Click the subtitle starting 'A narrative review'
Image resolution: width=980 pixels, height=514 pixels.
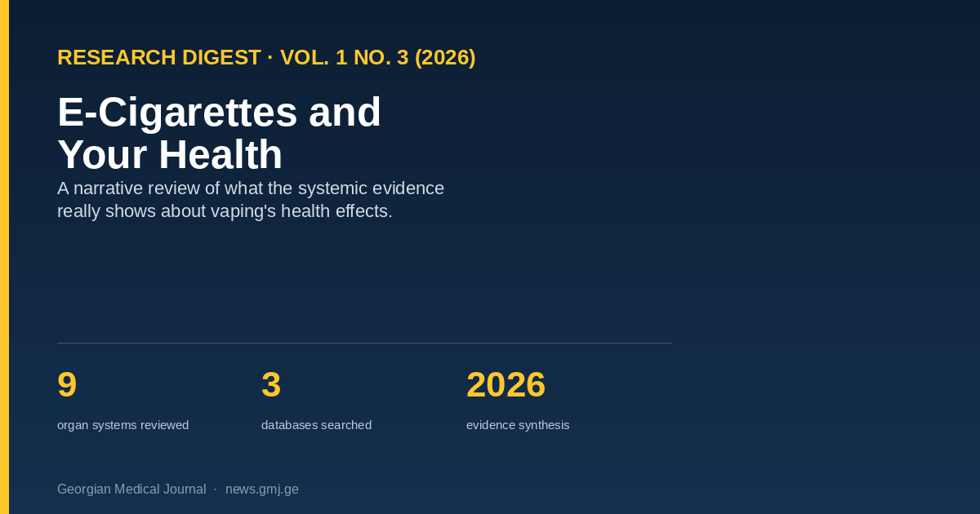251,200
